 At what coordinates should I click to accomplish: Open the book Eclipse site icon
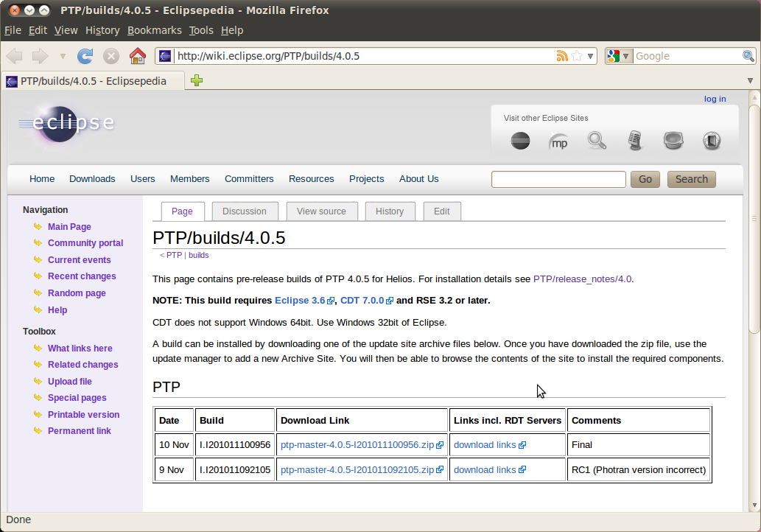(x=712, y=141)
